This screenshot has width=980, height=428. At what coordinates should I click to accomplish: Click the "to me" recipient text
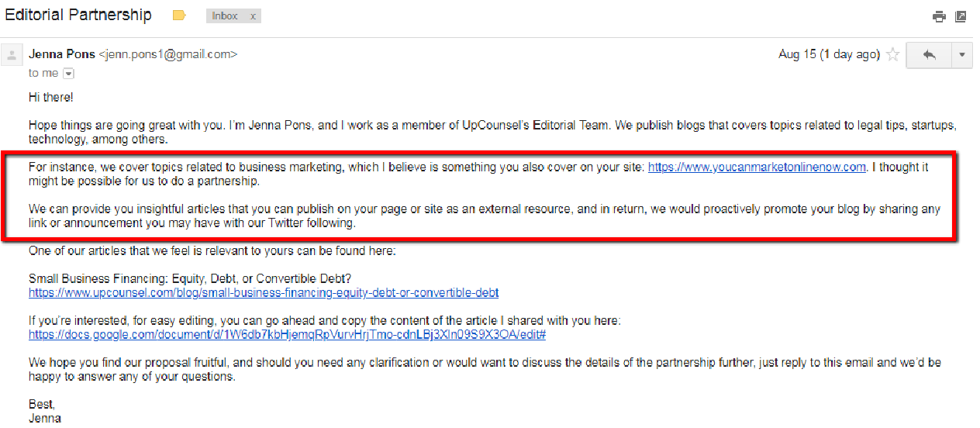click(43, 73)
